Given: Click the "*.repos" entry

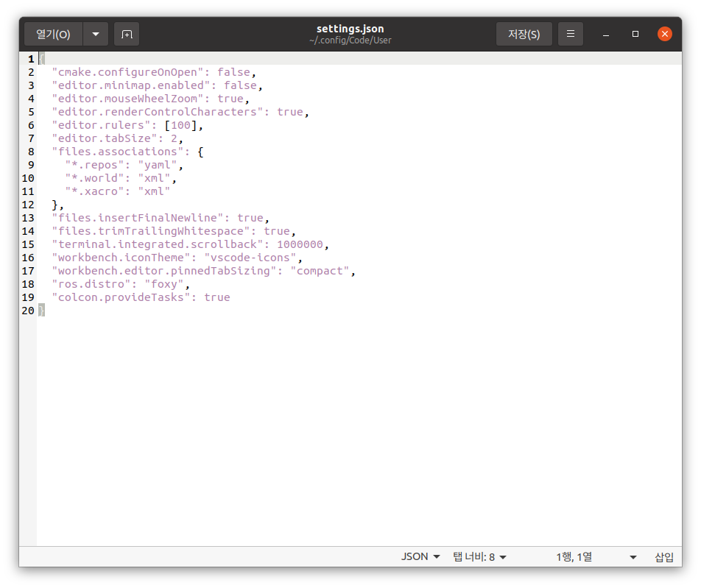Looking at the screenshot, I should (x=94, y=165).
